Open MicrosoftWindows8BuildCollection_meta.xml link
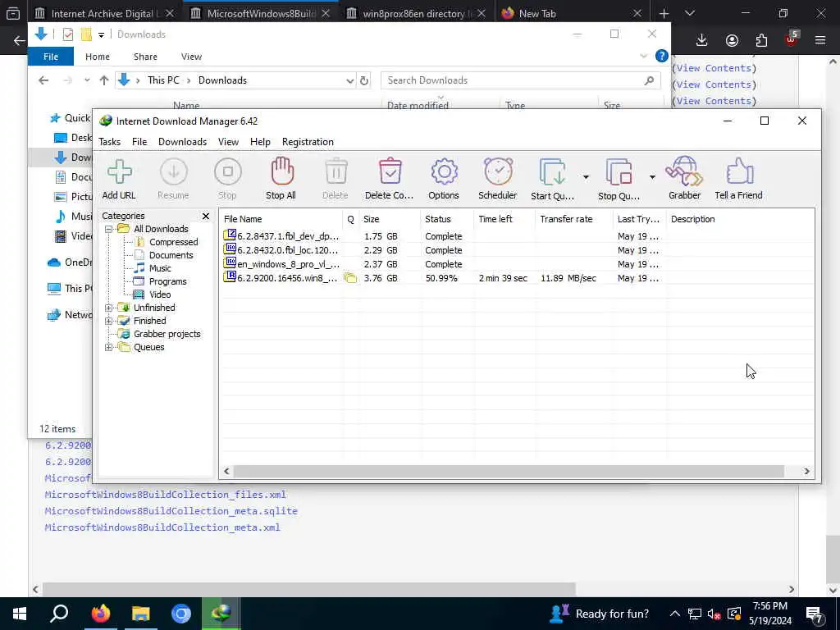 click(x=162, y=527)
